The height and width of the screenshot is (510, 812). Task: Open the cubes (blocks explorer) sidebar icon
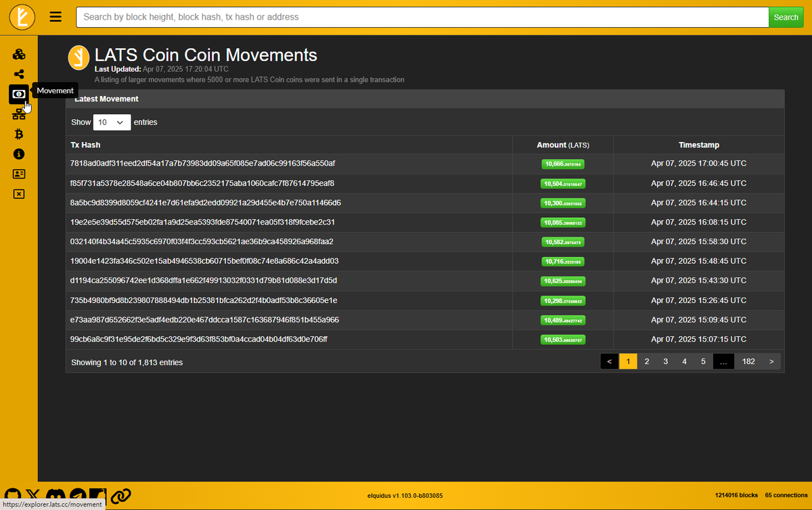point(19,54)
